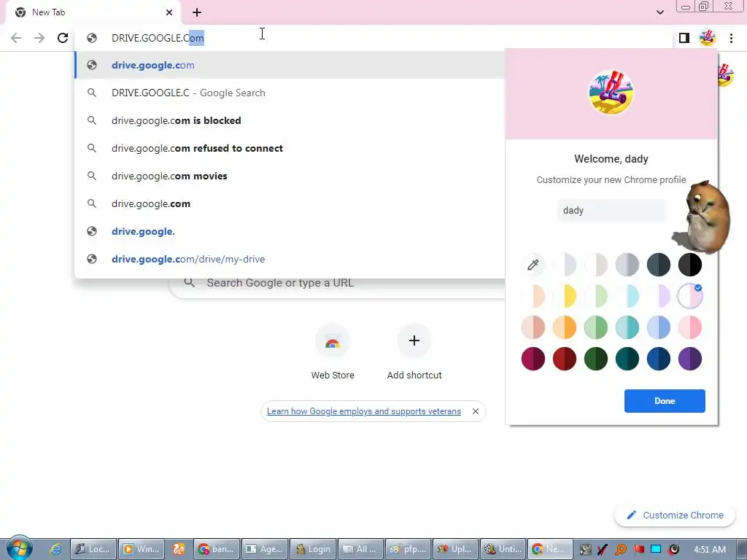The width and height of the screenshot is (747, 560).
Task: Click the globe icon in the address bar
Action: (92, 38)
